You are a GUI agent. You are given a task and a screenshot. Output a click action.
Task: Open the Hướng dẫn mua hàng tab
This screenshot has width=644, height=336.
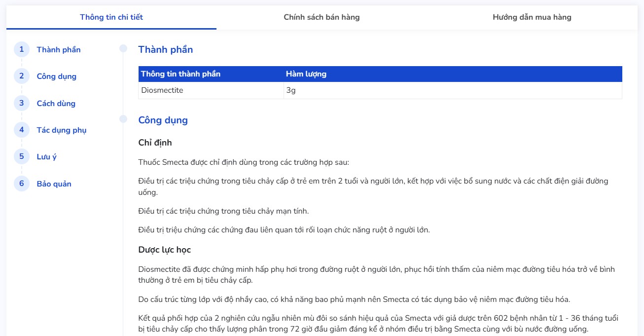coord(532,17)
